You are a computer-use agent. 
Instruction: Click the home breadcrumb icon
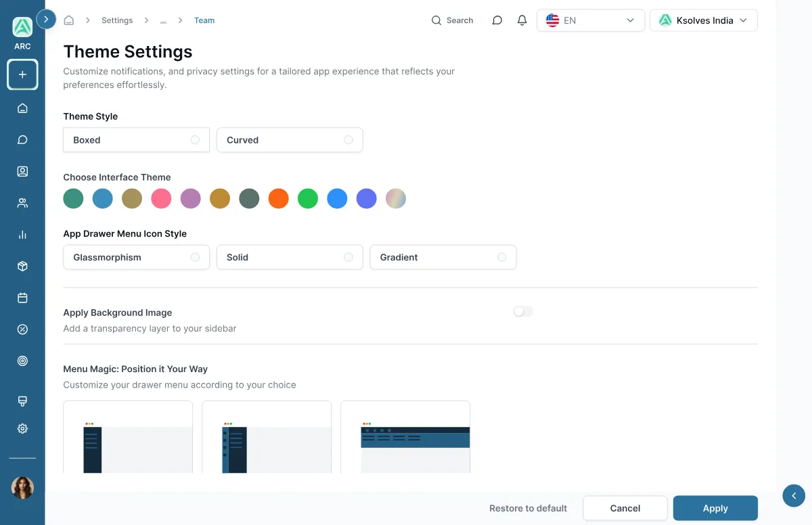coord(68,20)
